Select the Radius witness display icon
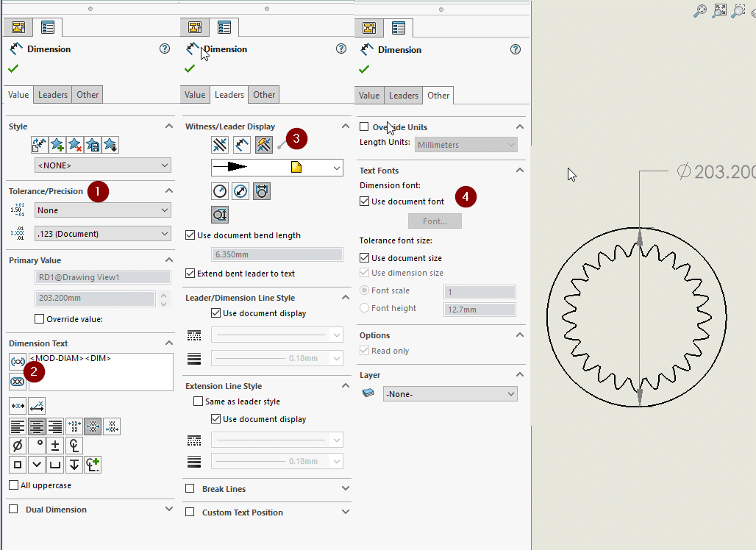The height and width of the screenshot is (550, 756). coord(220,192)
